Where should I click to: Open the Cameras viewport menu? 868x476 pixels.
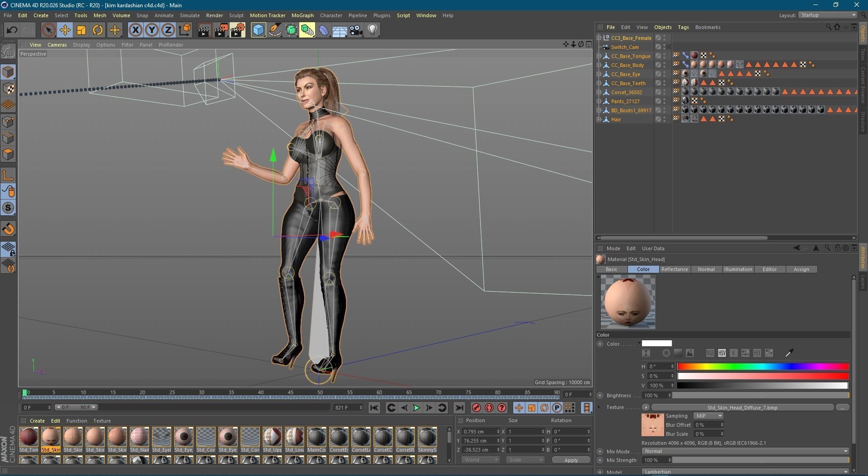coord(57,45)
